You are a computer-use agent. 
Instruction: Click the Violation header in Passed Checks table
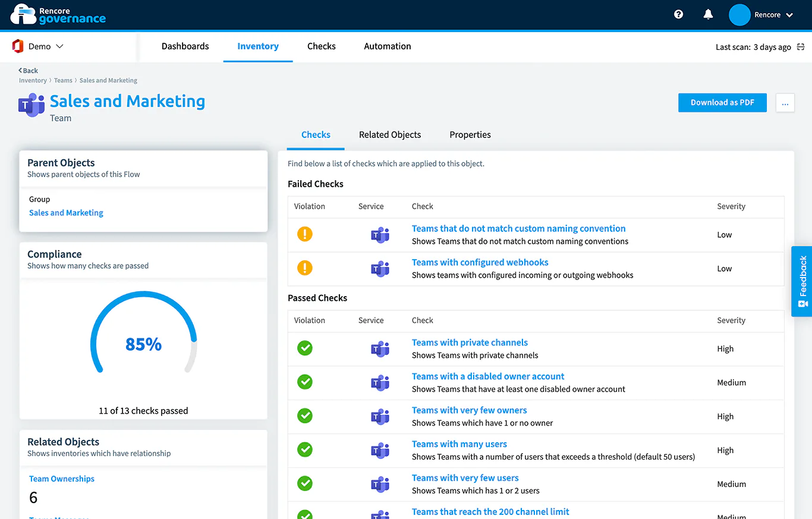tap(310, 320)
